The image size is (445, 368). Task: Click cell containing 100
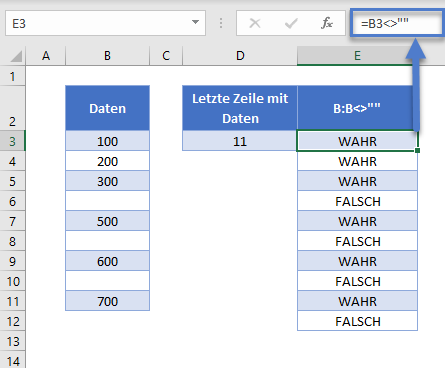[107, 141]
